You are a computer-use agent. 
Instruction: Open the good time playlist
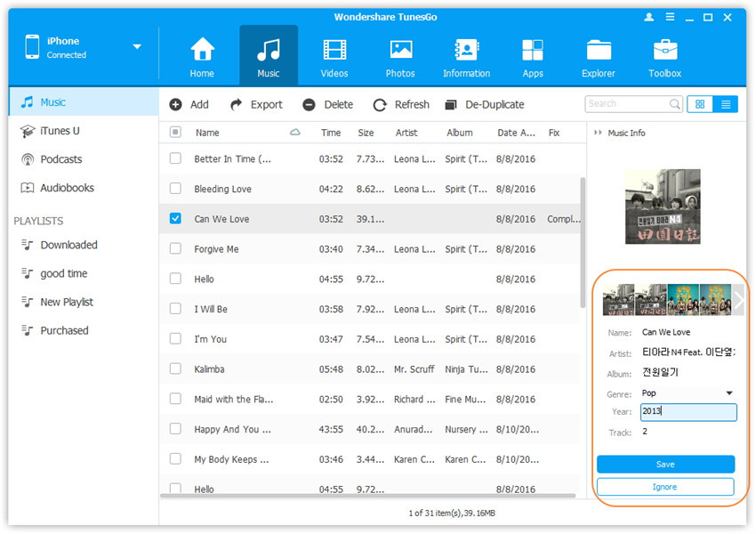tap(63, 273)
